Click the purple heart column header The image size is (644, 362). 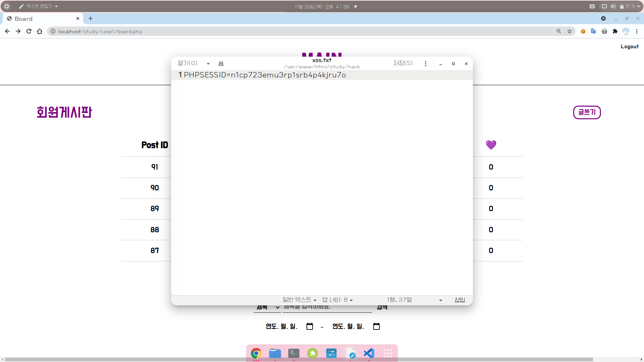point(491,145)
